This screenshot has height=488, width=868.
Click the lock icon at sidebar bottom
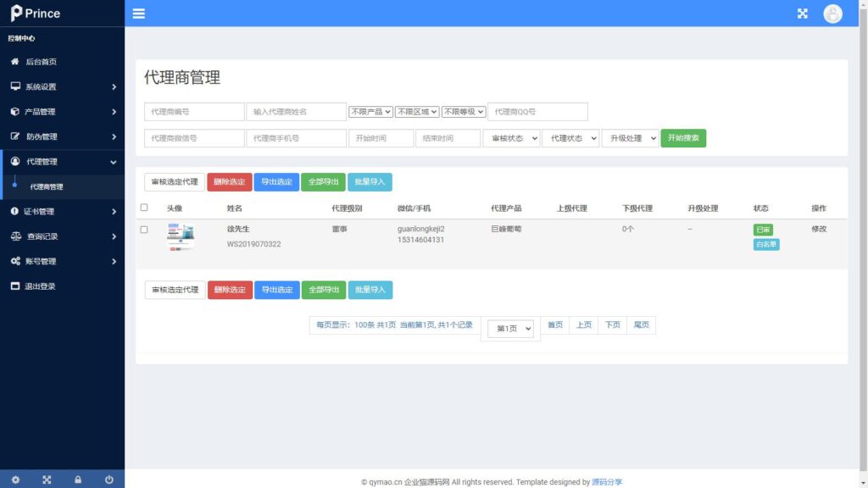pyautogui.click(x=78, y=479)
